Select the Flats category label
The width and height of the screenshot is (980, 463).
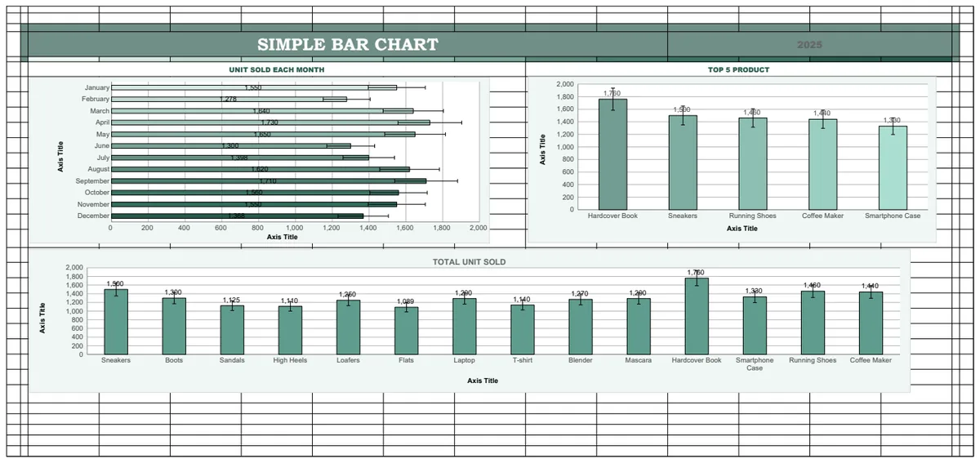407,360
